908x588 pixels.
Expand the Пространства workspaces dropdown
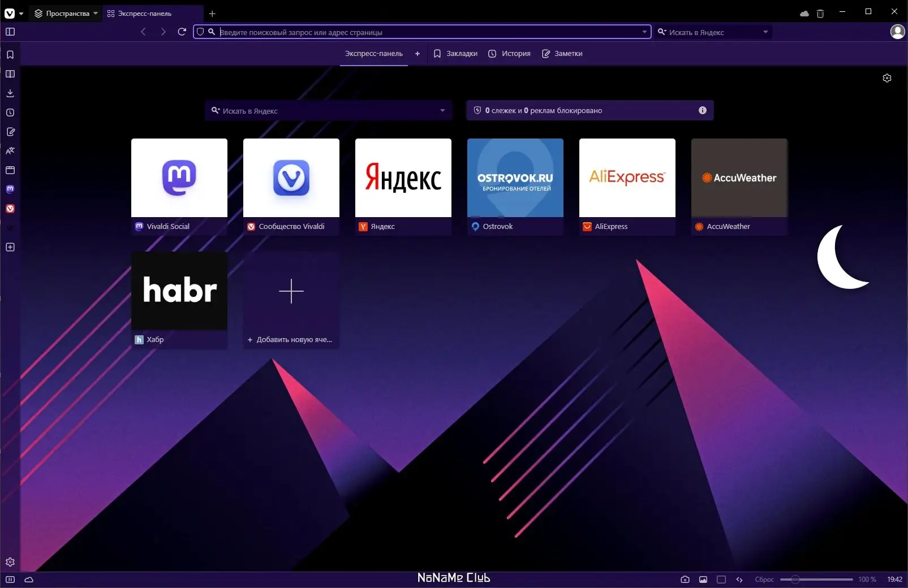coord(66,14)
